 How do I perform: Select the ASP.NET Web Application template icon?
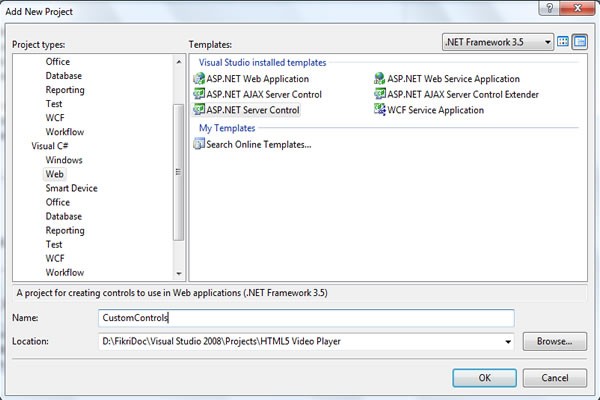click(x=199, y=78)
